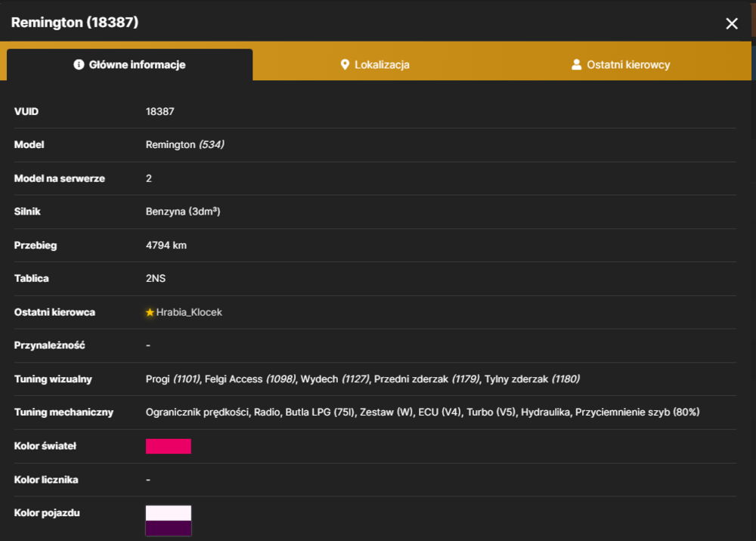Click the plate value 2NS

(x=156, y=279)
